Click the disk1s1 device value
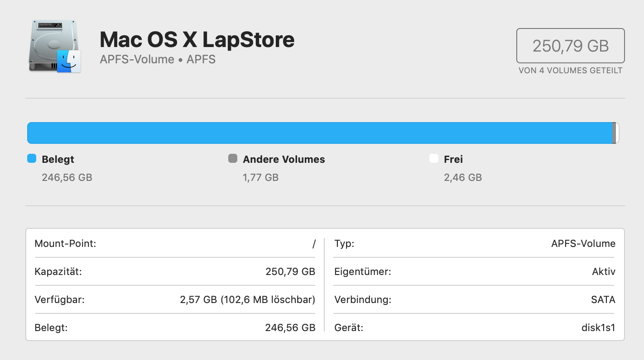 (x=598, y=328)
